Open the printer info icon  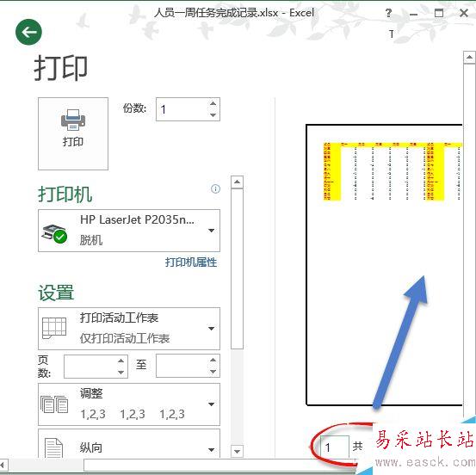click(x=215, y=188)
